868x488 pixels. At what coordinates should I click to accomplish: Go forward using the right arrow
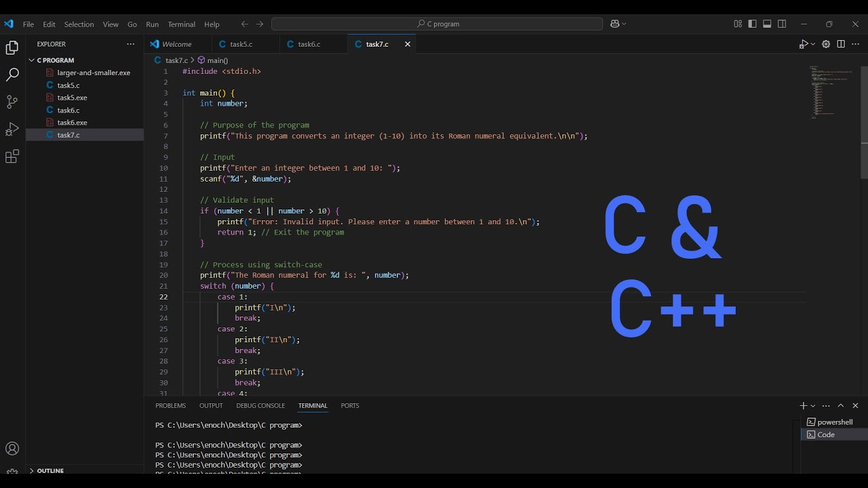pyautogui.click(x=260, y=24)
